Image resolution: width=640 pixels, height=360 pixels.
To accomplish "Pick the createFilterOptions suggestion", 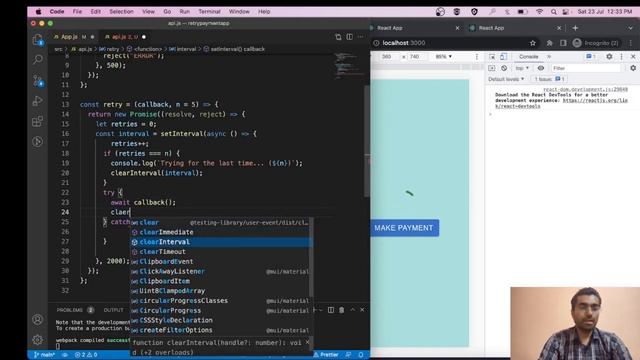I will (x=220, y=330).
